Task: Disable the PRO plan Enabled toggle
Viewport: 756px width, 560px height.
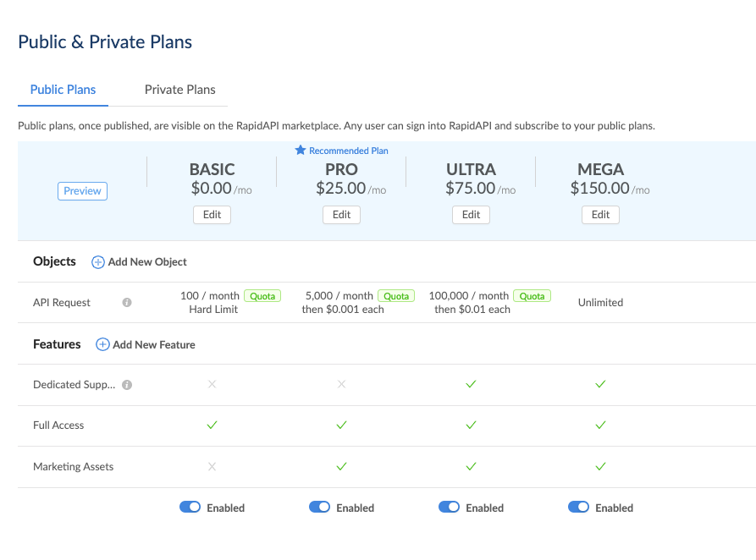Action: [319, 508]
